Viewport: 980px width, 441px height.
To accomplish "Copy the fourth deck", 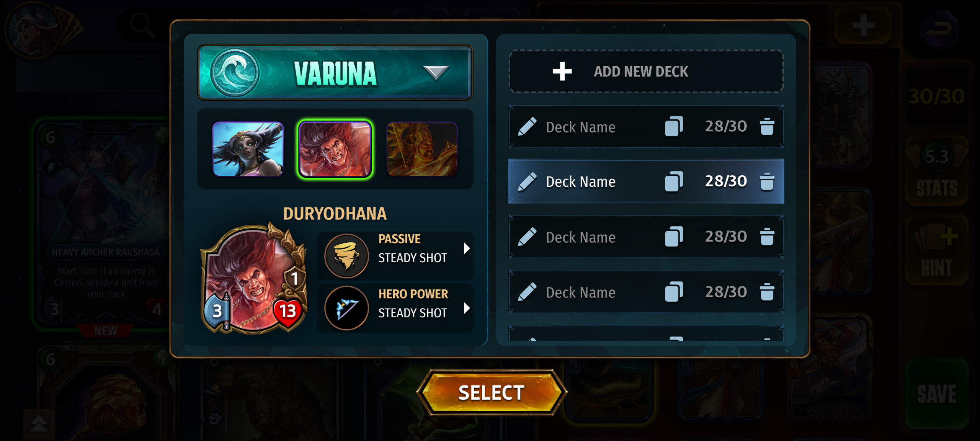I will point(674,292).
